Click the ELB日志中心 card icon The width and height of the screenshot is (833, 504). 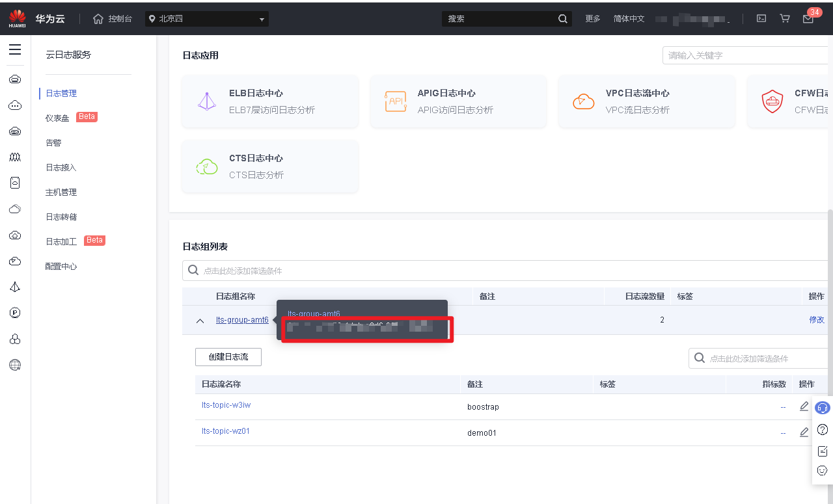point(207,101)
